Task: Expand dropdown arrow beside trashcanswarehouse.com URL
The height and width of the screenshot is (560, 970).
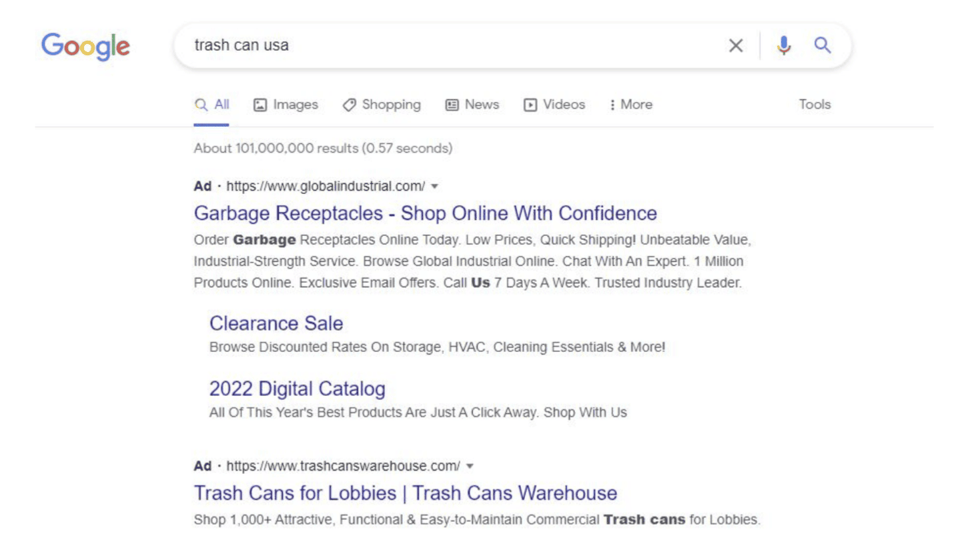Action: [470, 465]
